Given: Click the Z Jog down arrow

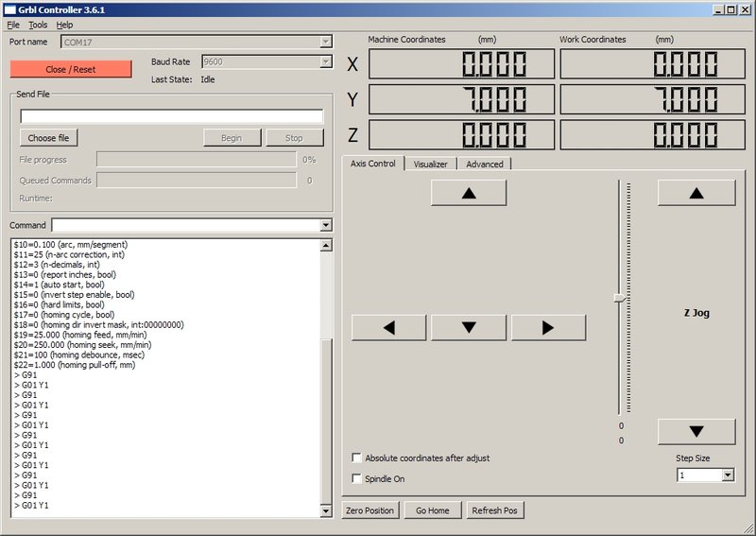Looking at the screenshot, I should tap(696, 431).
